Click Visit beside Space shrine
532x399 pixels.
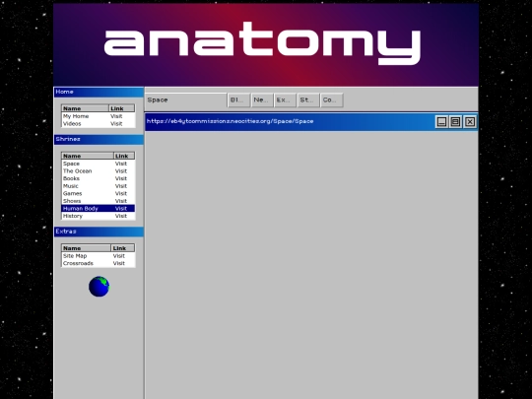(x=121, y=164)
